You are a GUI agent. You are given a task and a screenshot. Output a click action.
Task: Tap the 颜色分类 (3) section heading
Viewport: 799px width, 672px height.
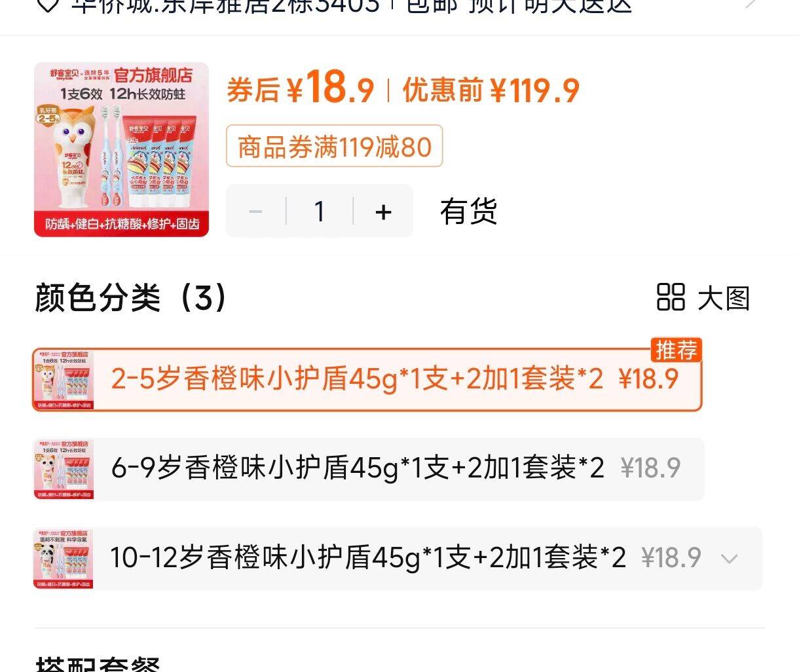(x=131, y=298)
